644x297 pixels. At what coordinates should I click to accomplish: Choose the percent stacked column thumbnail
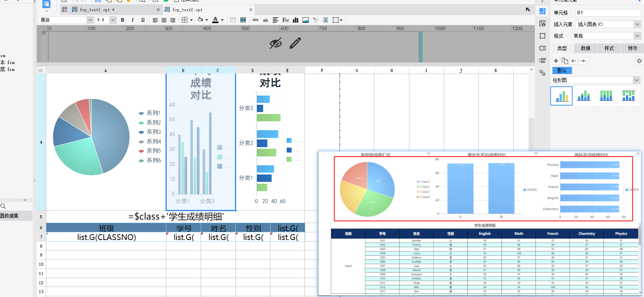click(606, 96)
